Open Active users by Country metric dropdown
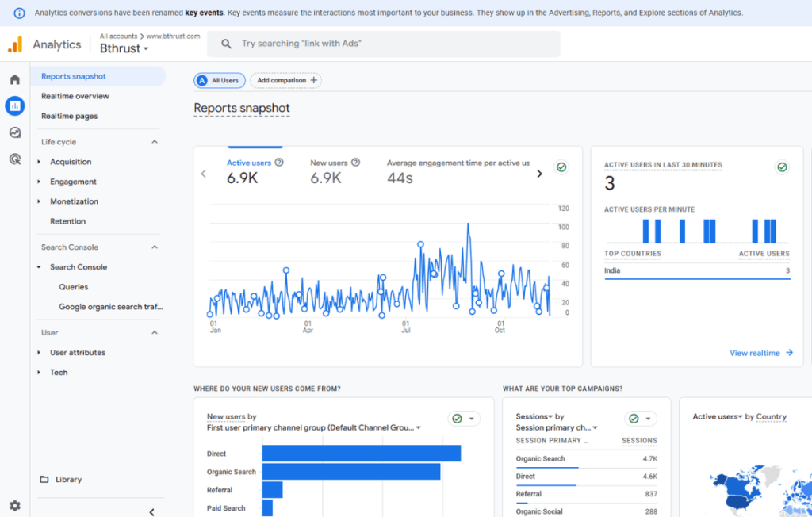 tap(717, 416)
